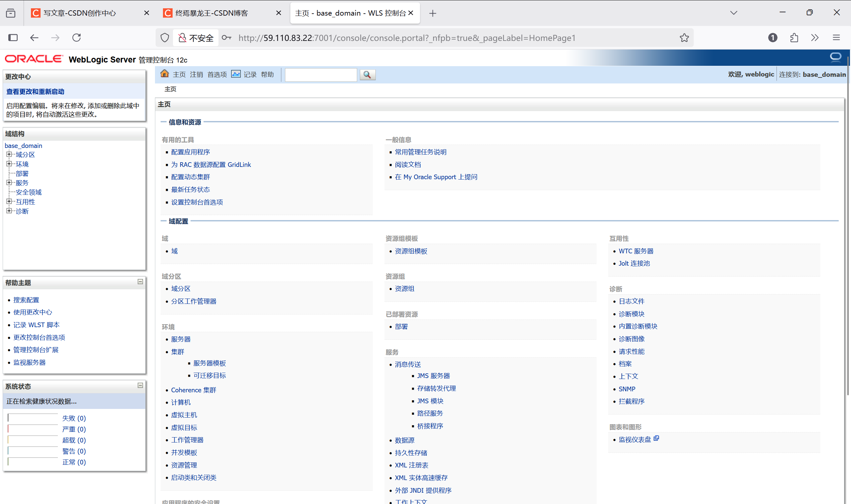Open new tab with plus icon
Image resolution: width=851 pixels, height=504 pixels.
coord(432,13)
